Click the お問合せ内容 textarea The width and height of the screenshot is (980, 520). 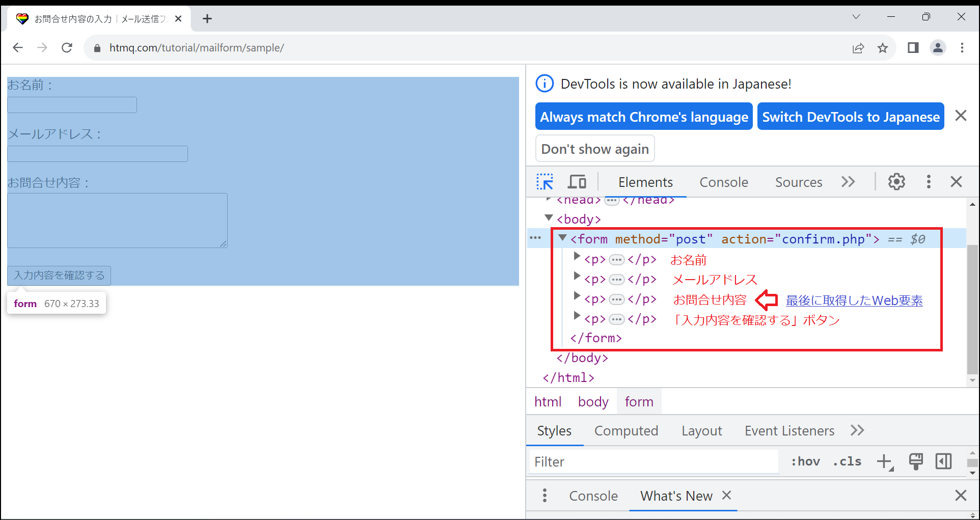click(x=117, y=221)
